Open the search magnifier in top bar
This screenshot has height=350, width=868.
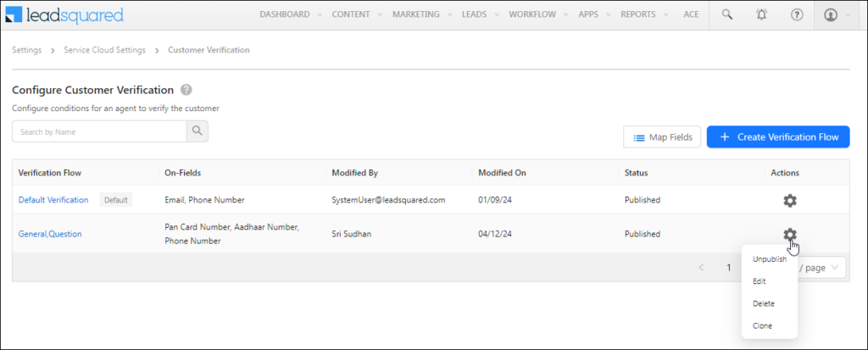727,15
